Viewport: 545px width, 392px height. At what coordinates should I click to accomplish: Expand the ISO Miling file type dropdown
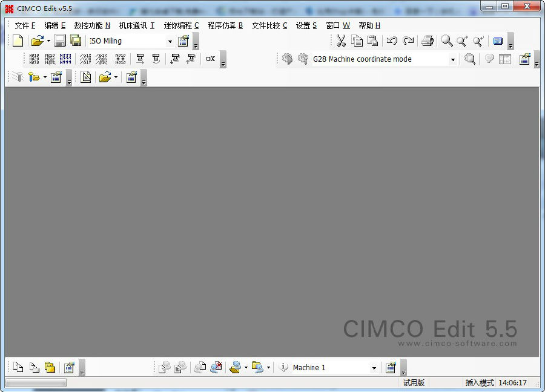[x=170, y=41]
